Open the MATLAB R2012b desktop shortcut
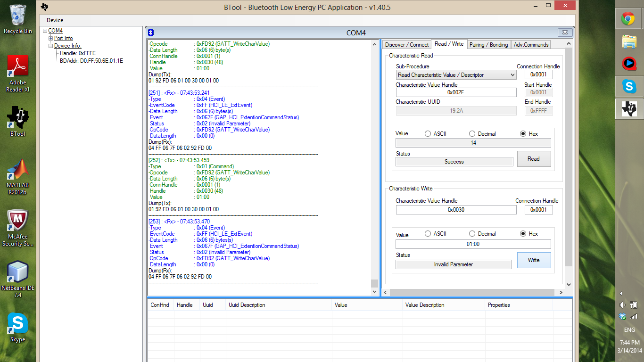The height and width of the screenshot is (362, 644). coord(18,177)
